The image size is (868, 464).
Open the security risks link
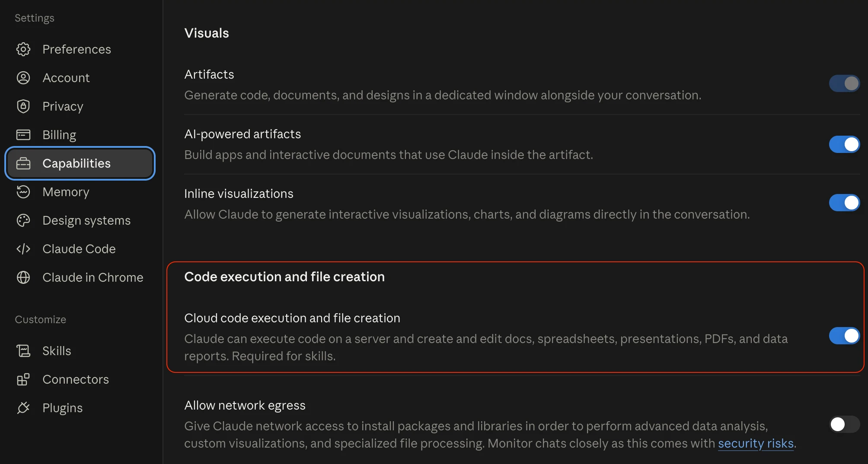click(x=756, y=443)
